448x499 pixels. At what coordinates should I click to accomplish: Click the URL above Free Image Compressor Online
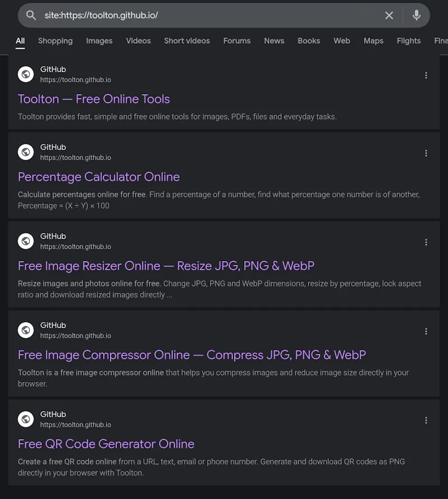(76, 336)
